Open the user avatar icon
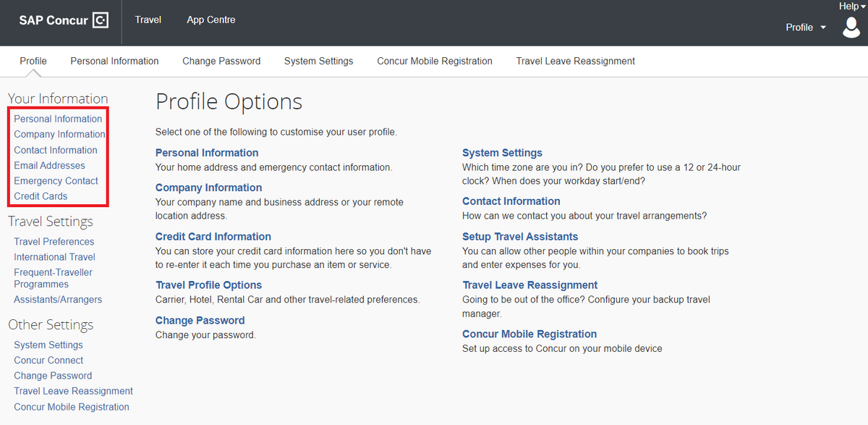 [x=851, y=28]
